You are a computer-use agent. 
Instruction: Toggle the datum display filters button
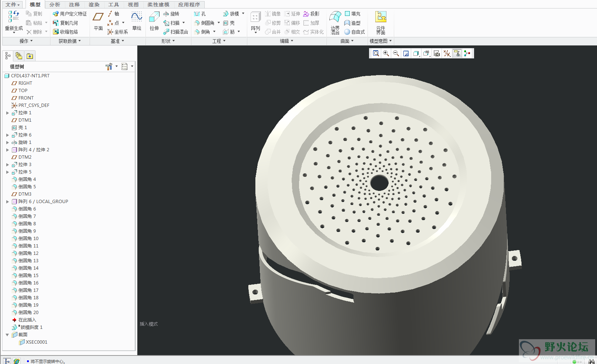(x=447, y=54)
